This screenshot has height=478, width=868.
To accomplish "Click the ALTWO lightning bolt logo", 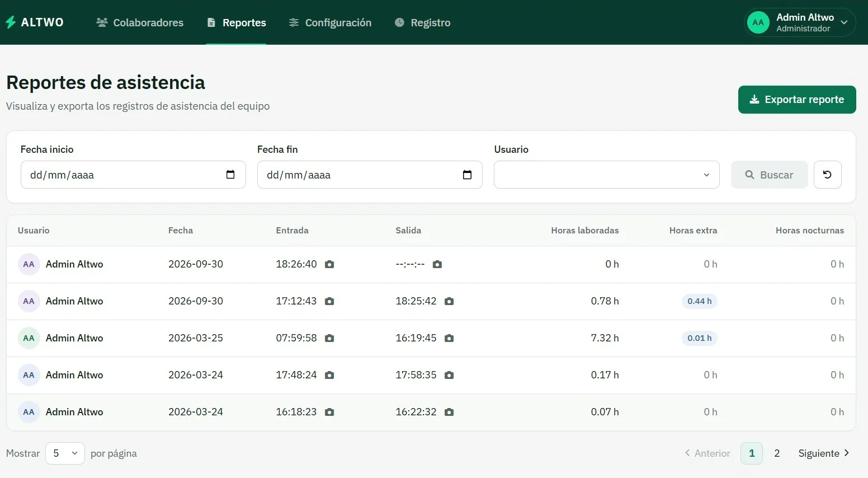I will pyautogui.click(x=11, y=22).
